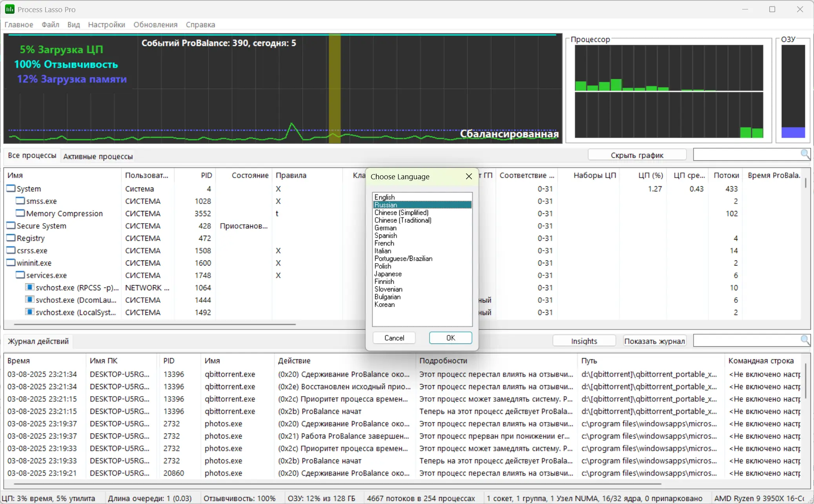Click the Скрыть график button
814x504 pixels.
coord(637,155)
